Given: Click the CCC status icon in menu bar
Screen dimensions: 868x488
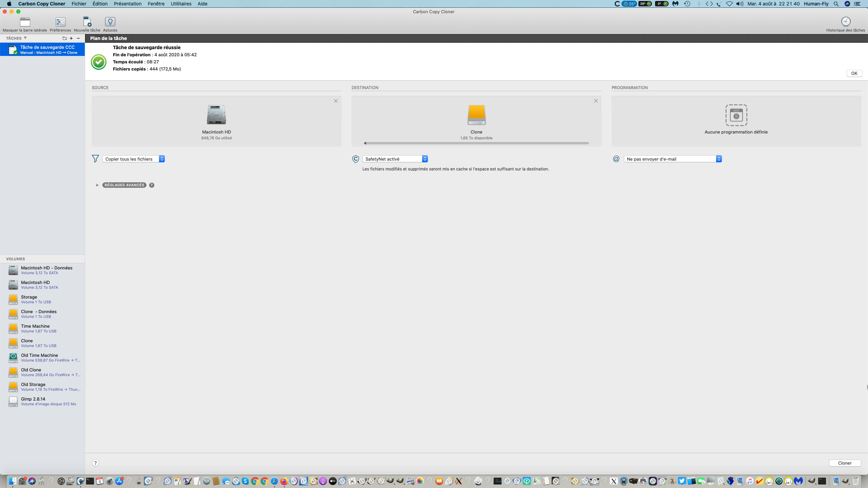Looking at the screenshot, I should pos(617,4).
